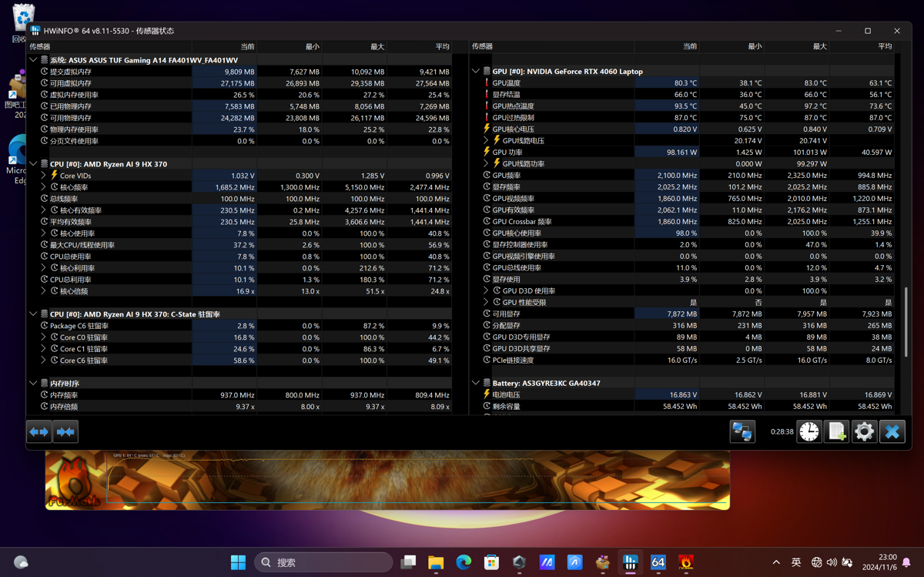Screen dimensions: 924x577
Task: Click the clock reset timer button
Action: point(809,432)
